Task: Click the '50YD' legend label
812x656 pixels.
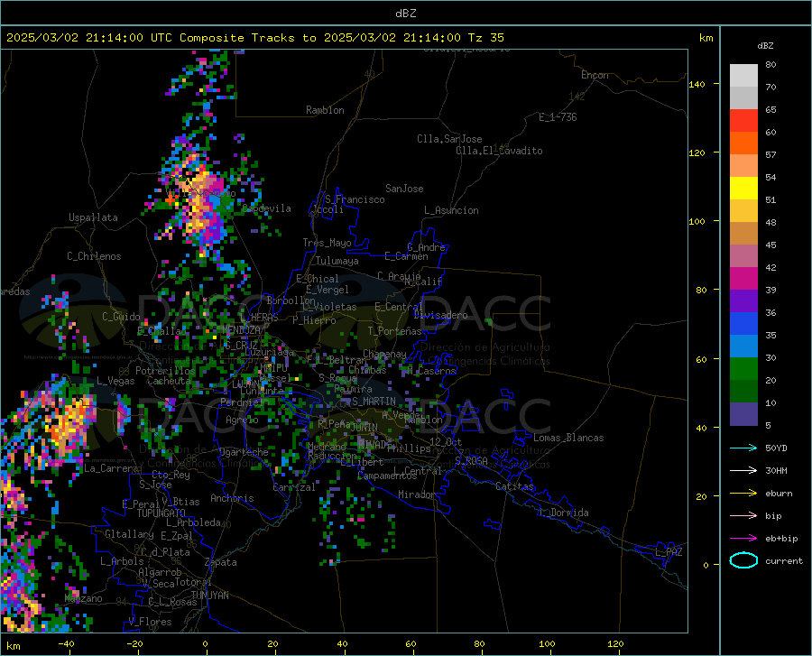Action: point(776,448)
